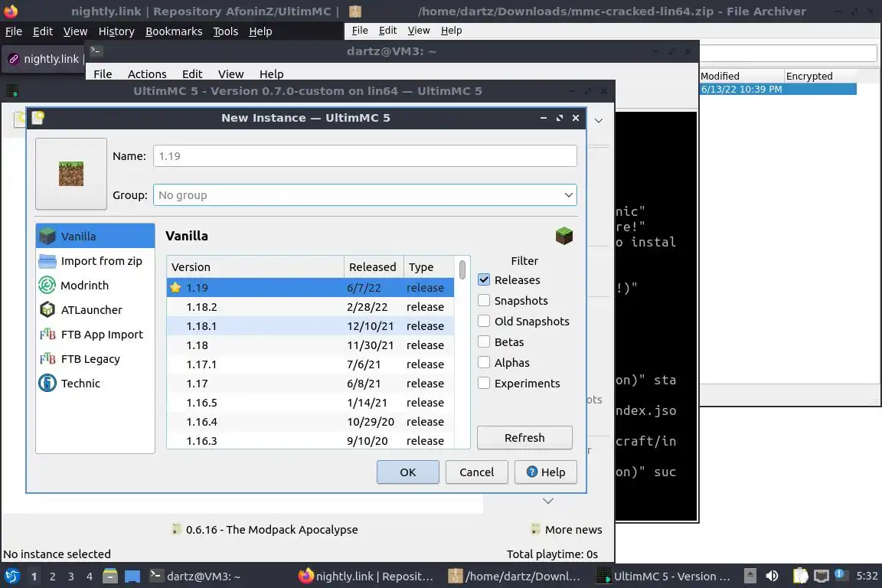The height and width of the screenshot is (588, 882).
Task: Click the Minecraft block icon beside Vanilla heading
Action: 563,236
